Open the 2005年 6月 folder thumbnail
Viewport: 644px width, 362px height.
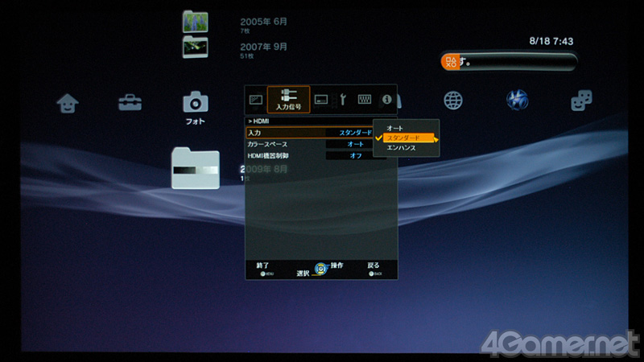pos(195,22)
